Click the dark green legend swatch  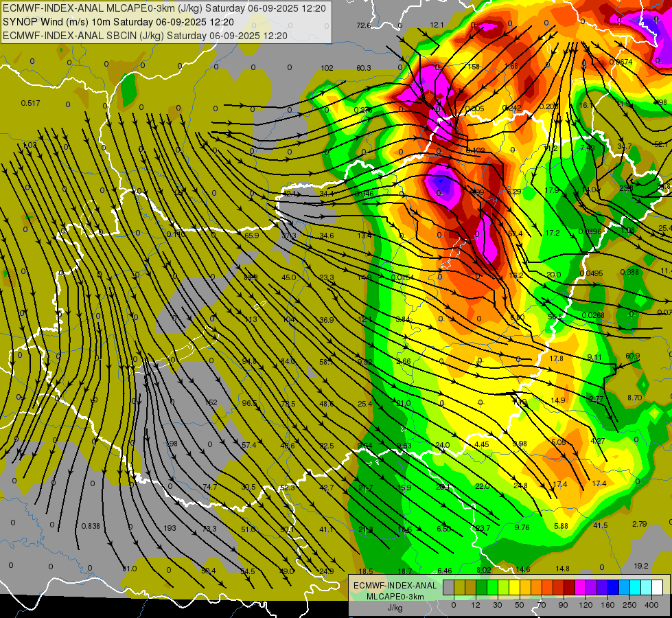point(482,588)
